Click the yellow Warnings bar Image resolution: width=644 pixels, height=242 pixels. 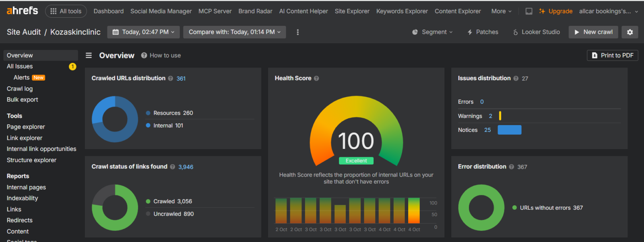point(500,116)
